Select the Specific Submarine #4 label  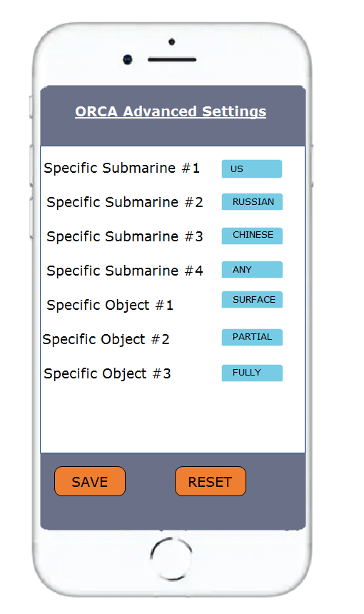click(x=125, y=271)
